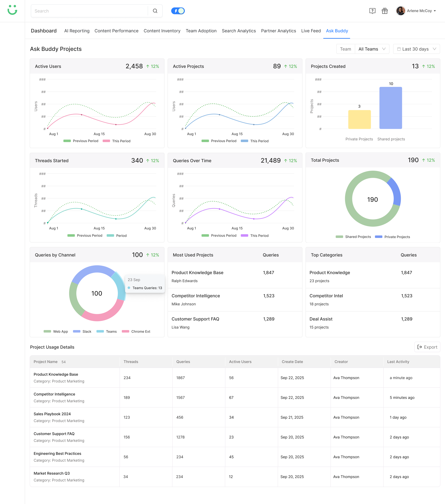This screenshot has width=445, height=504.
Task: Toggle pink This Period legend in Active Users
Action: tap(117, 141)
